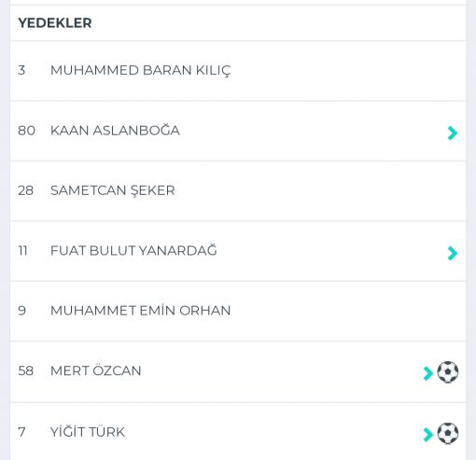Select Muhammet Emin Orhan from substitutes
The height and width of the screenshot is (460, 476).
[141, 311]
